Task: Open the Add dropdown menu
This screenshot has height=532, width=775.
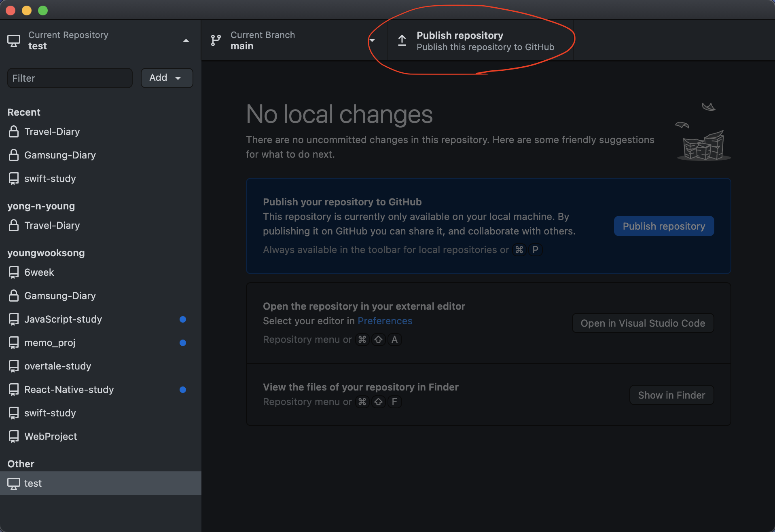Action: pyautogui.click(x=167, y=78)
